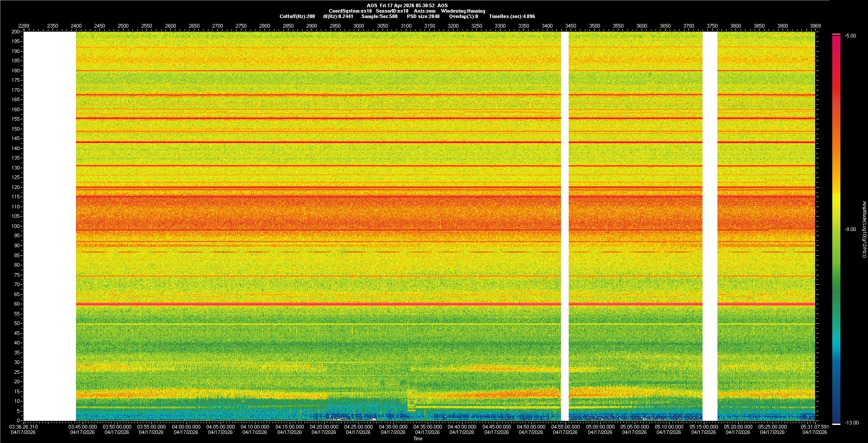Click the narrow white data gap near 04:55
The height and width of the screenshot is (443, 868).
coord(565,226)
